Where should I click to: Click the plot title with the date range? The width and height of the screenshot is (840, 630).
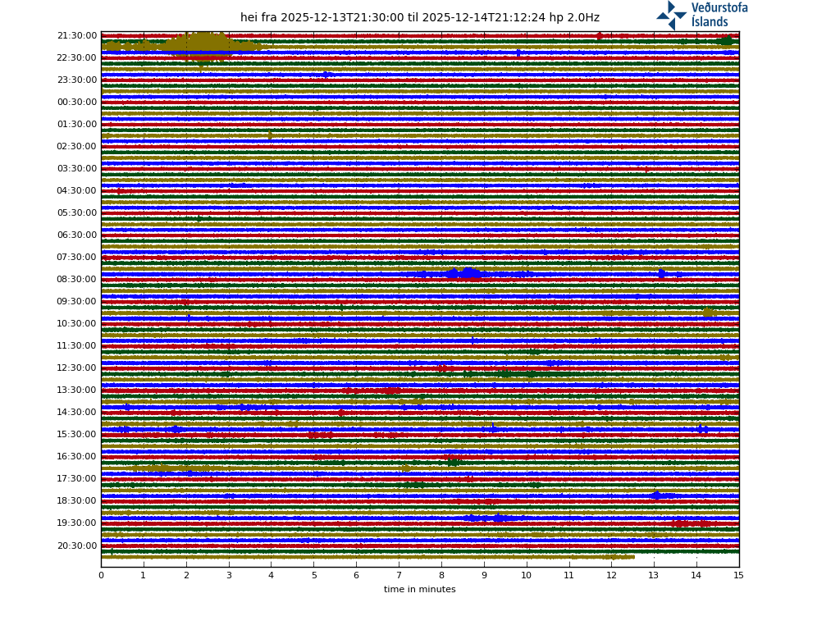click(419, 18)
